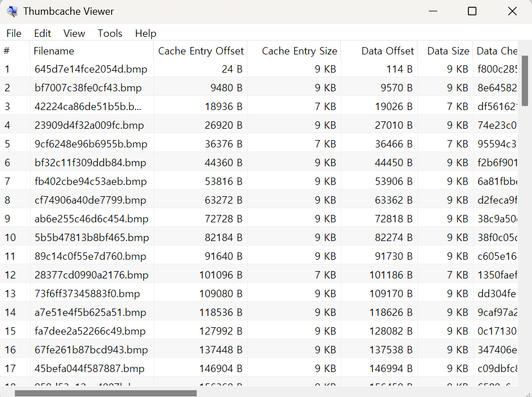This screenshot has width=532, height=397.
Task: Open the Edit menu
Action: [42, 33]
